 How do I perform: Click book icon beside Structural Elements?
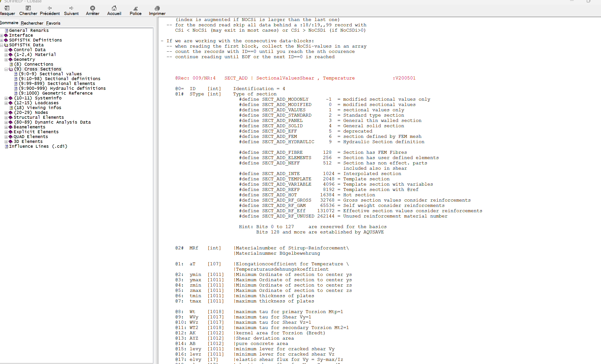tap(11, 118)
